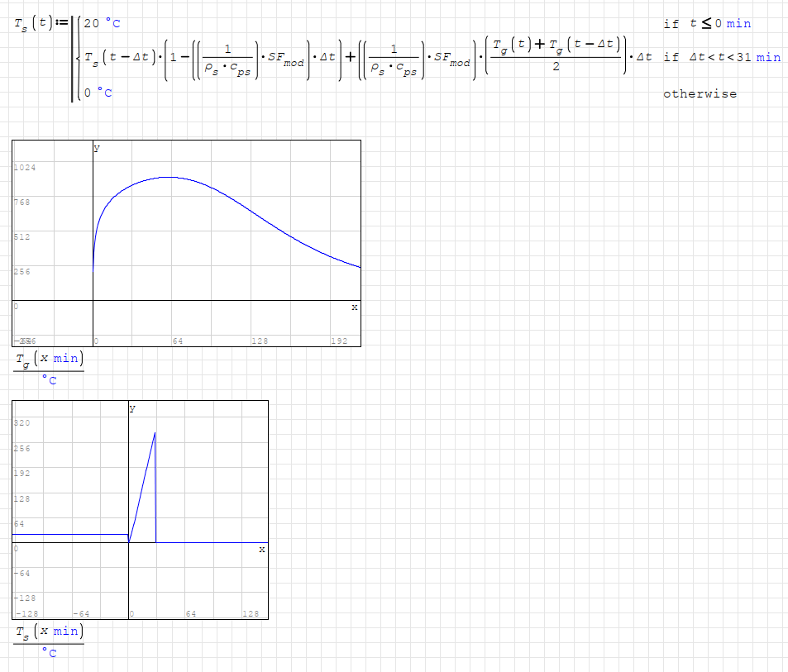Select the denominator 2 in the averaged T_g fraction
The height and width of the screenshot is (672, 788).
click(556, 67)
